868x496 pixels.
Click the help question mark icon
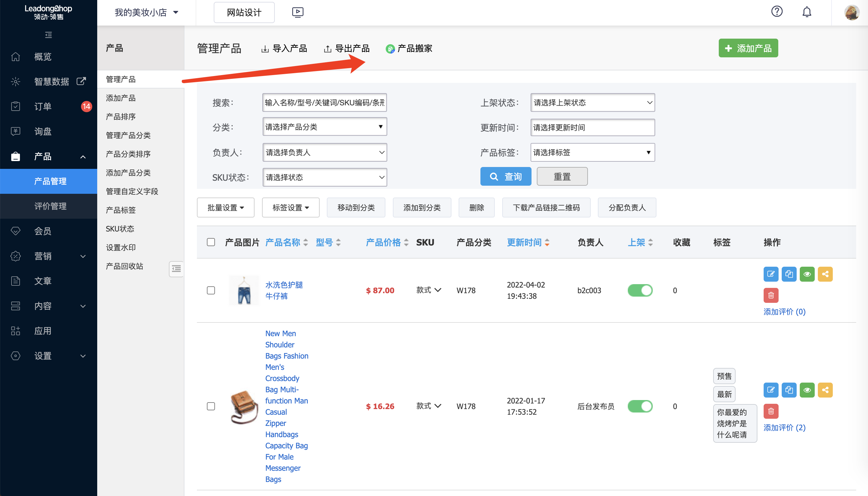(777, 11)
